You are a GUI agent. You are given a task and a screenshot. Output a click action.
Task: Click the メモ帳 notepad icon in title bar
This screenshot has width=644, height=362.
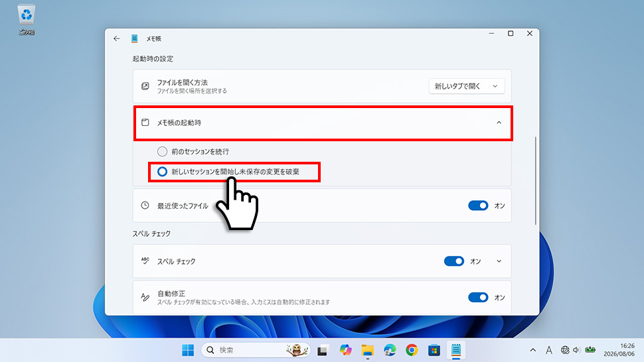(x=134, y=38)
